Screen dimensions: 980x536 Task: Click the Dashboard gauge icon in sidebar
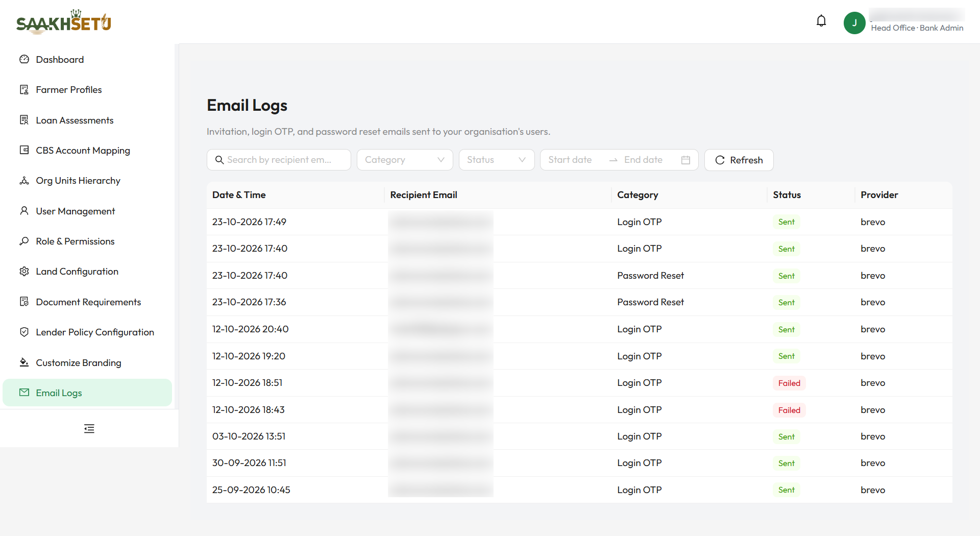(24, 59)
